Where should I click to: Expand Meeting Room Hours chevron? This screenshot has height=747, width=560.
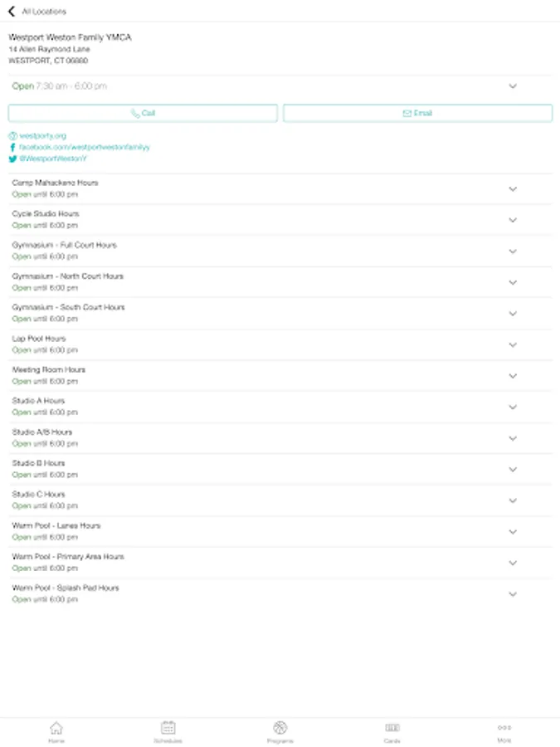[513, 376]
